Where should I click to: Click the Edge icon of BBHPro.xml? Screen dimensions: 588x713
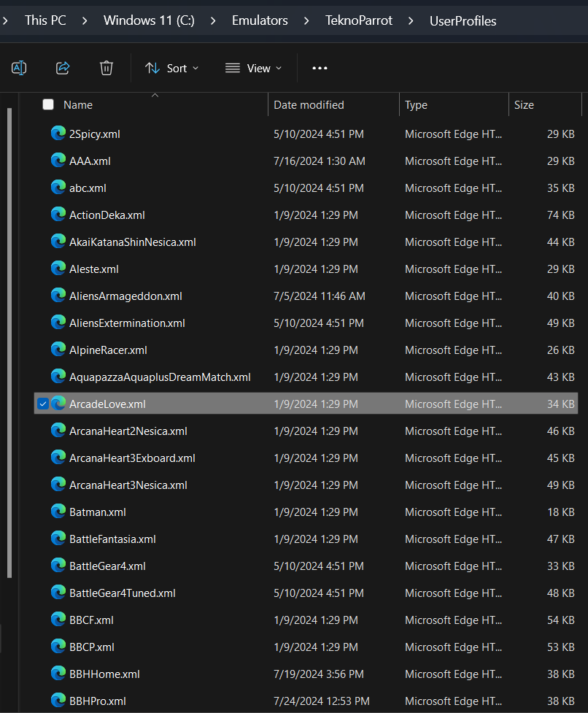pos(58,700)
